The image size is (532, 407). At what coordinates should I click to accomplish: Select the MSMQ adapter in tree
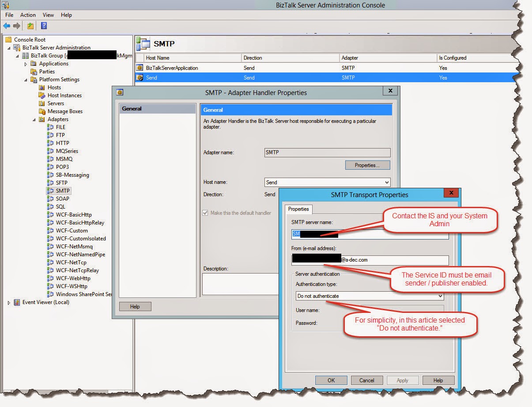point(64,159)
